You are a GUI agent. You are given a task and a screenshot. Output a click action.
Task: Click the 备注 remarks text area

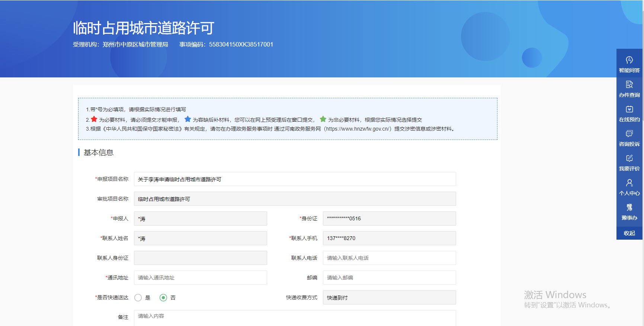(x=295, y=317)
